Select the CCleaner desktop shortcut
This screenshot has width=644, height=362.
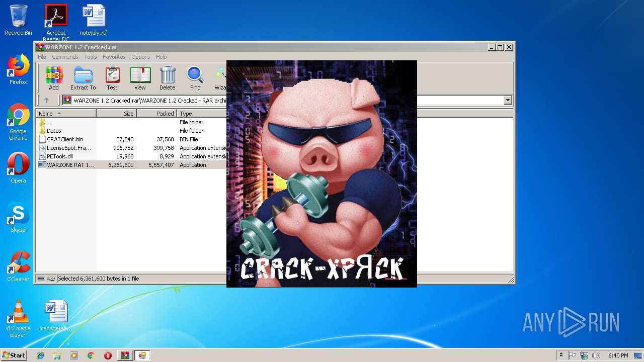pyautogui.click(x=18, y=266)
